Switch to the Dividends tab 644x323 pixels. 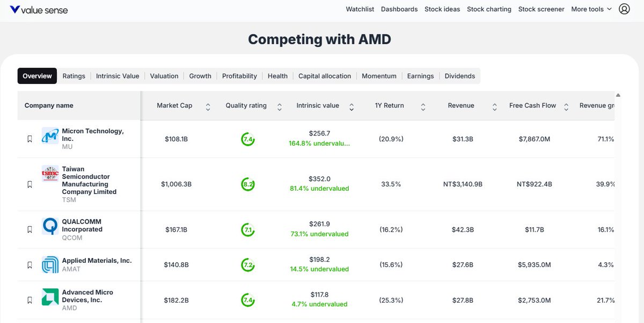coord(460,76)
